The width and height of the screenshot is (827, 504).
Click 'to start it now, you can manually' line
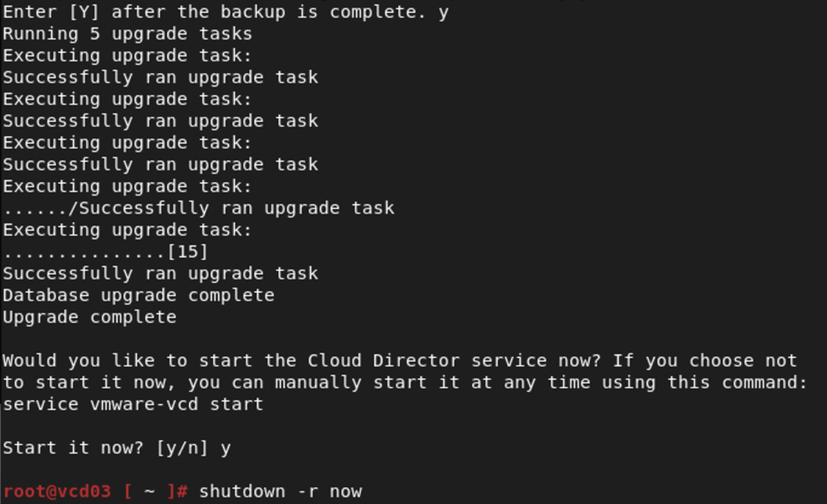point(183,383)
